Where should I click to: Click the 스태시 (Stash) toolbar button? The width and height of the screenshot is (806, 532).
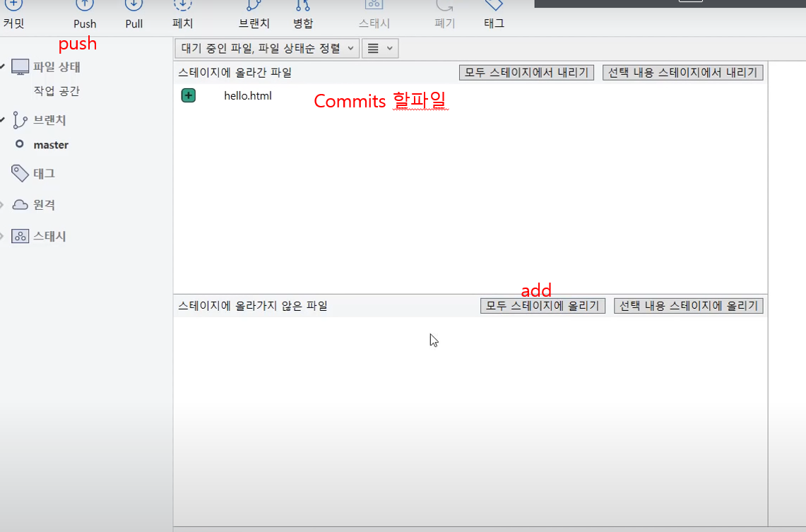point(374,14)
